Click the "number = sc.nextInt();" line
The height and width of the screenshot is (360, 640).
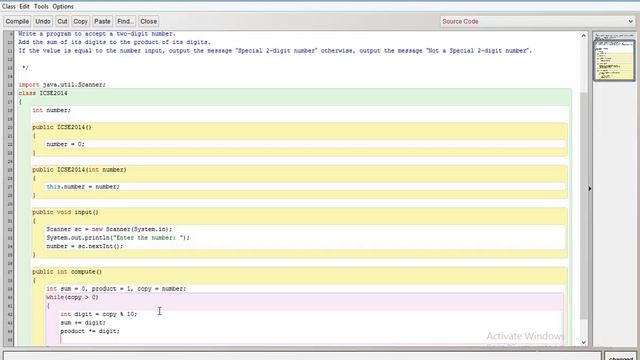84,246
